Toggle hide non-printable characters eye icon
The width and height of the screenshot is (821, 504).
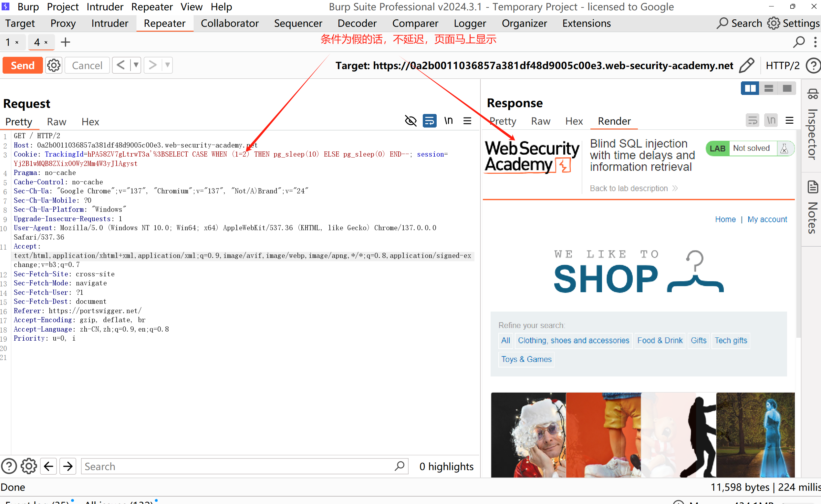410,121
